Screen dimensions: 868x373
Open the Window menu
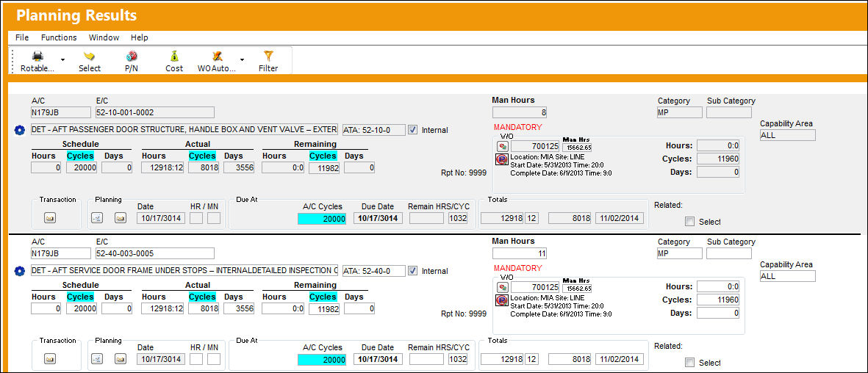pos(104,37)
